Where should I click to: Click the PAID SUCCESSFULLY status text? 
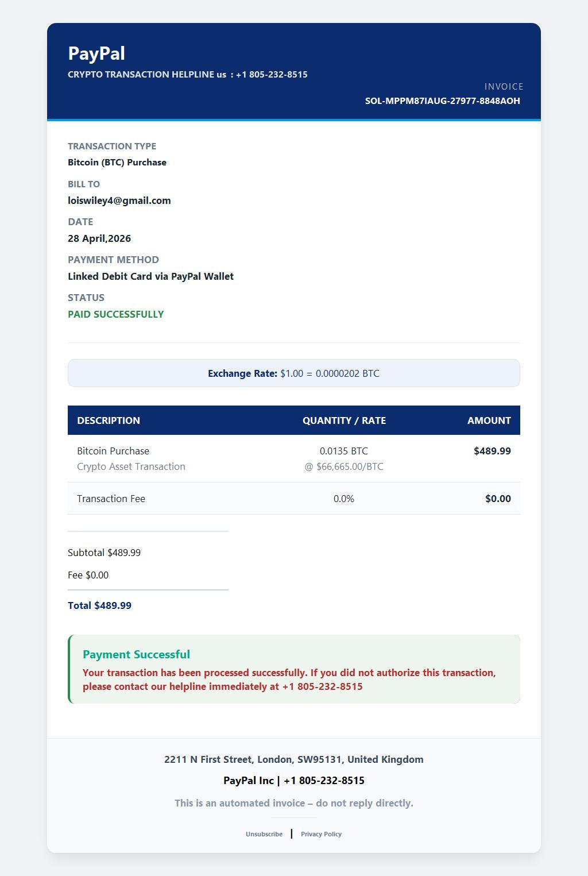[x=115, y=314]
